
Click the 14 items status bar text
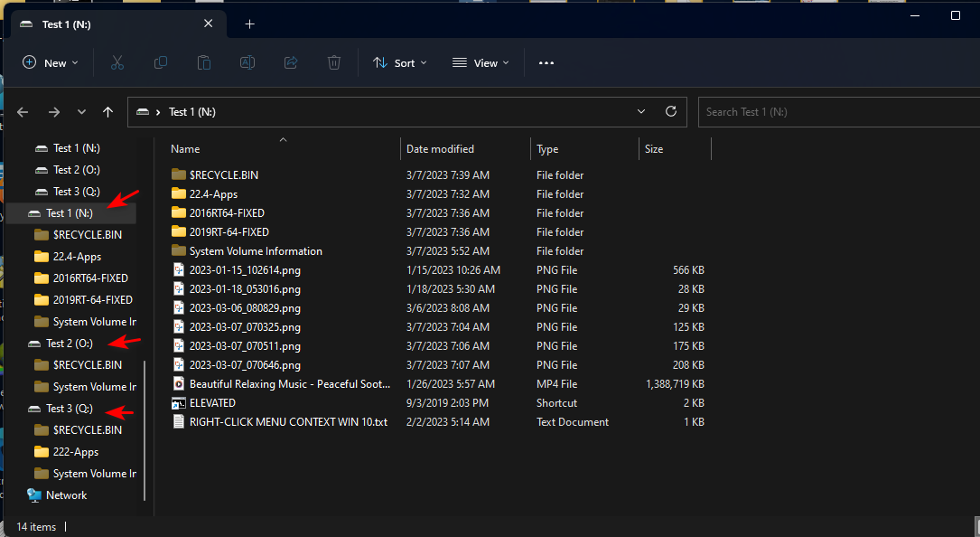pyautogui.click(x=36, y=527)
